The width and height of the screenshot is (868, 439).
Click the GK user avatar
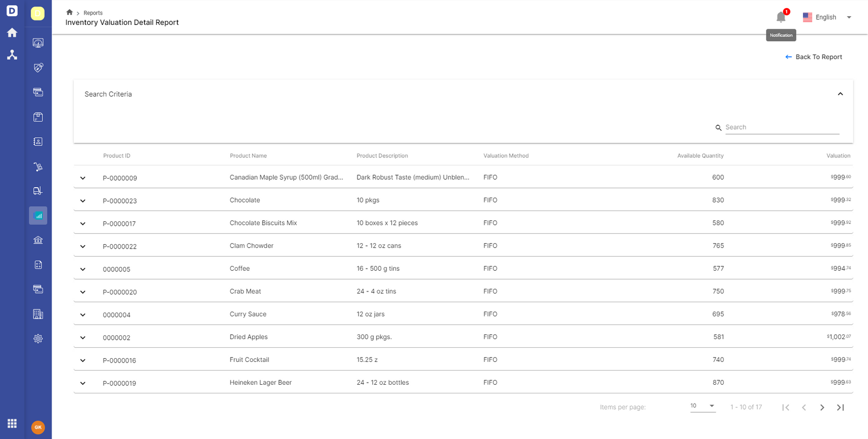[38, 427]
